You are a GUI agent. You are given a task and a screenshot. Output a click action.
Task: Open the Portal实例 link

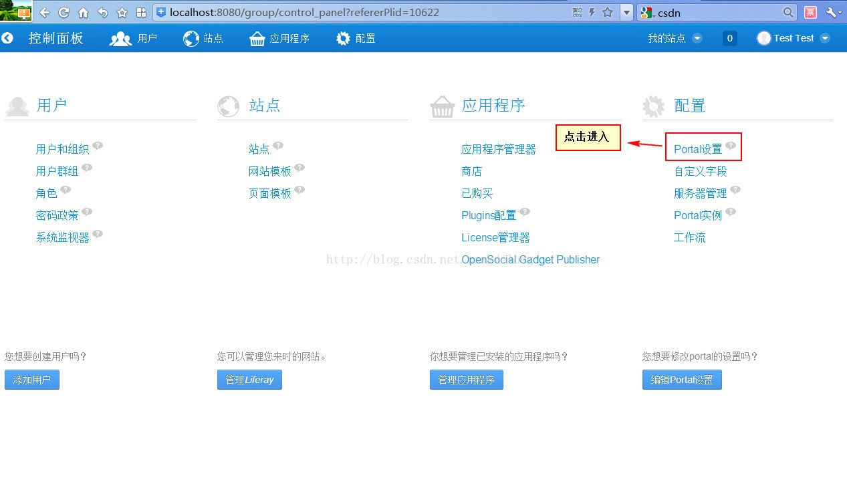coord(698,215)
